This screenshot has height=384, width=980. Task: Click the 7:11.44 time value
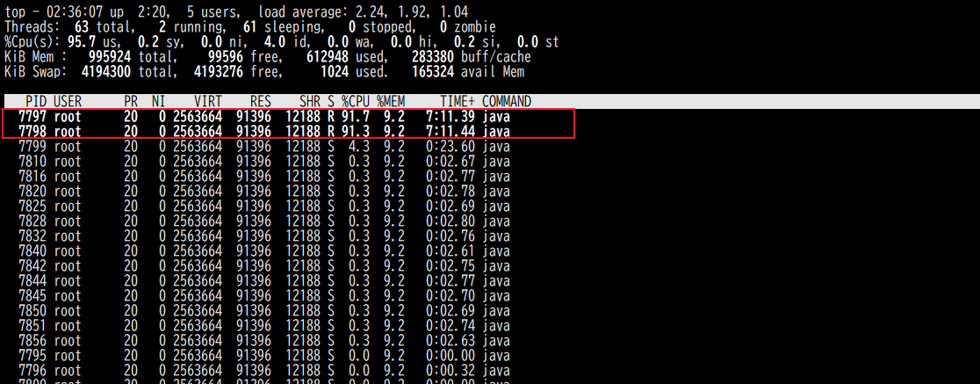[450, 131]
